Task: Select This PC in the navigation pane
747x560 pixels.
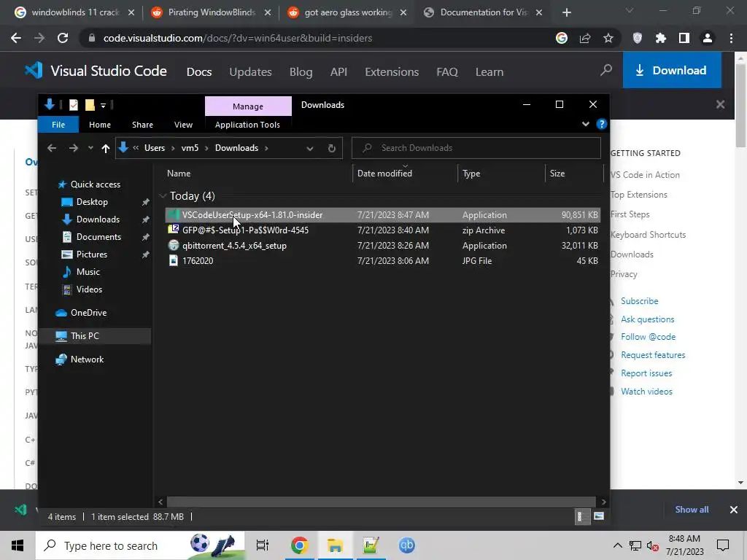Action: (x=85, y=336)
